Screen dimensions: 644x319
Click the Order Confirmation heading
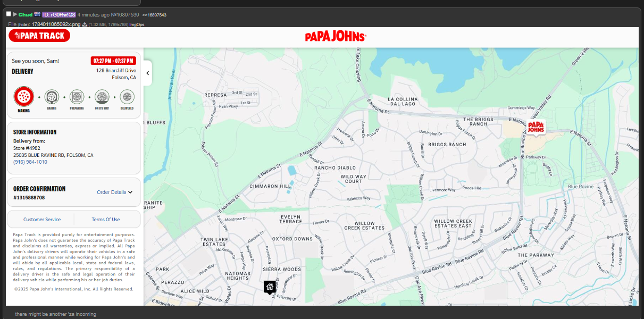tap(39, 189)
